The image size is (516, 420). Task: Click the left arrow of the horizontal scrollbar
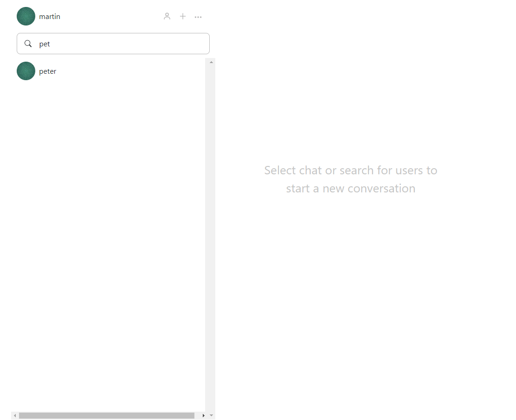(x=15, y=416)
